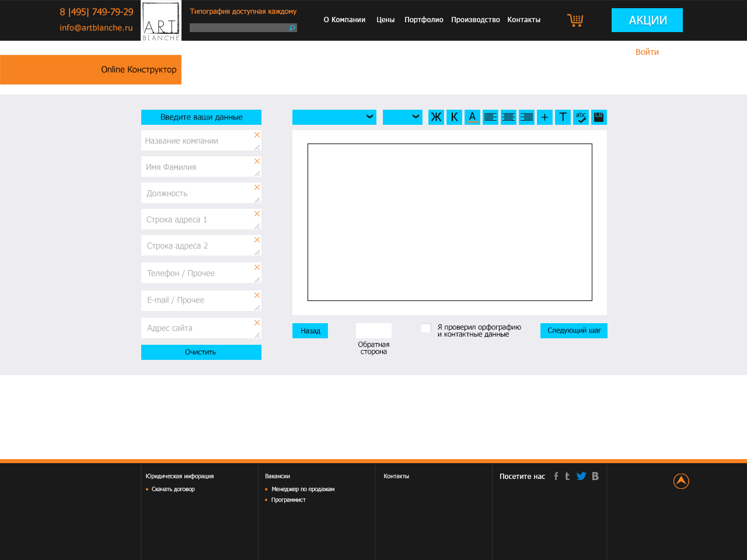
Task: Click into the 'Адрес сайта' field
Action: [x=201, y=328]
